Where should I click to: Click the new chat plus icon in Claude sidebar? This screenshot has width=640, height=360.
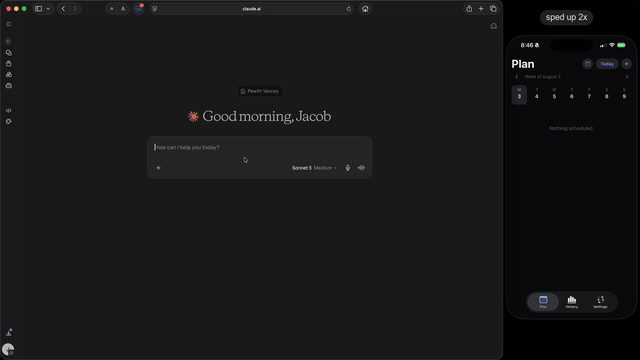click(8, 41)
